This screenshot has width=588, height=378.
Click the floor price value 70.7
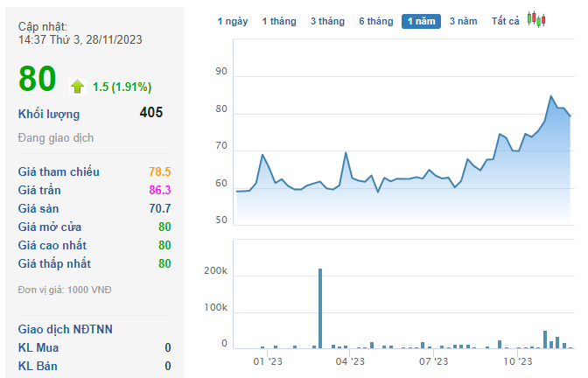(x=159, y=208)
